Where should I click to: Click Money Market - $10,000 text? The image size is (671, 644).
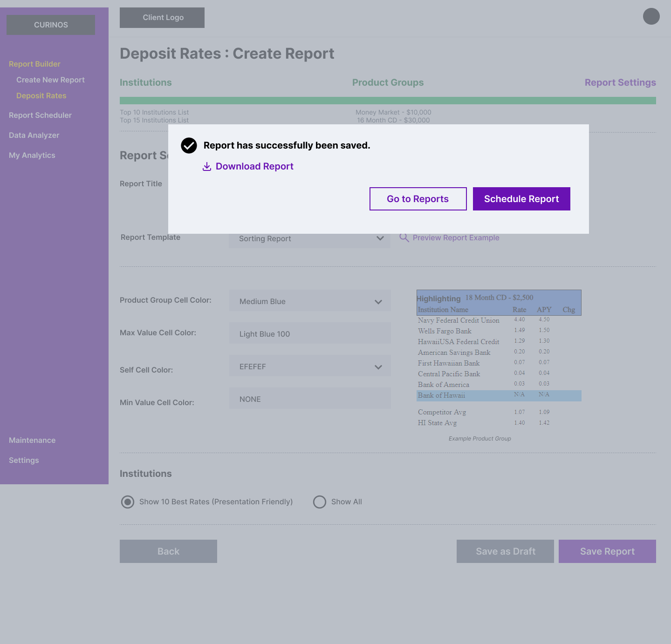(393, 112)
